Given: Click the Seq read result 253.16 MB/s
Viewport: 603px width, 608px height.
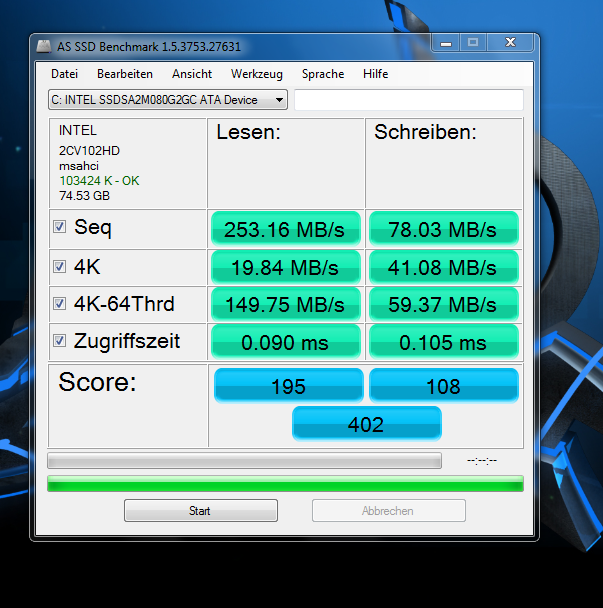Looking at the screenshot, I should click(x=286, y=229).
